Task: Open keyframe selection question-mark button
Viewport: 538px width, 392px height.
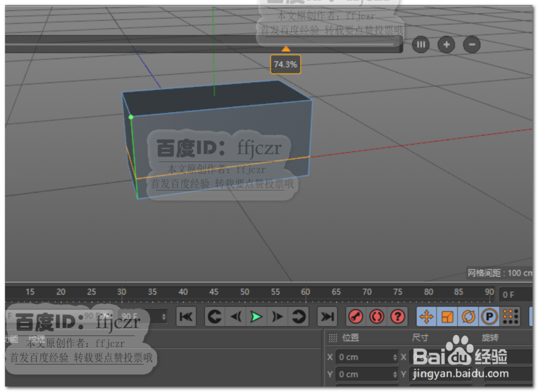Action: point(398,317)
